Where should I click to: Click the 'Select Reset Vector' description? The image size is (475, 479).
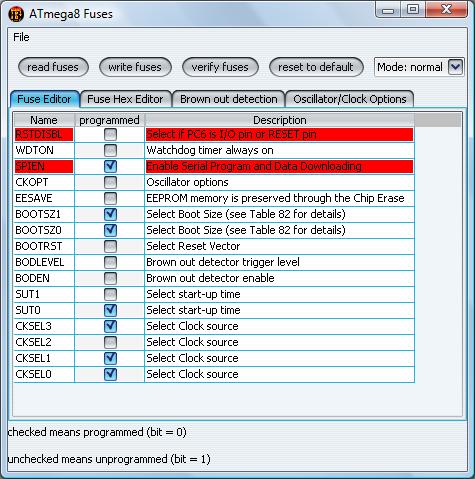pyautogui.click(x=279, y=246)
